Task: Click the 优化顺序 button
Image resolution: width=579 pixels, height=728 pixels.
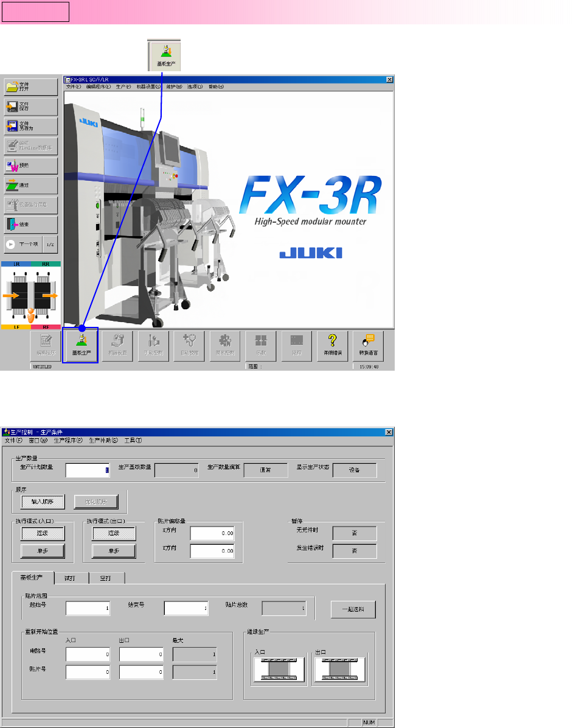Action: pyautogui.click(x=96, y=502)
